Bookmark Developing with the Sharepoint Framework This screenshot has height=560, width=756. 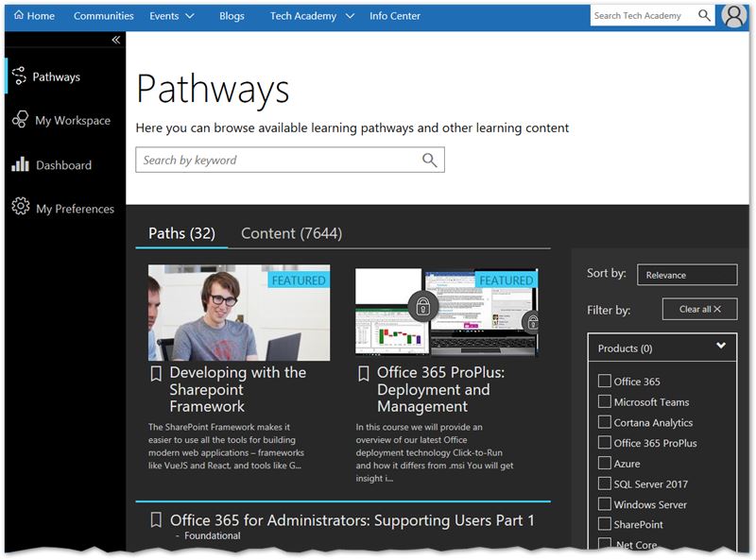[x=156, y=374]
